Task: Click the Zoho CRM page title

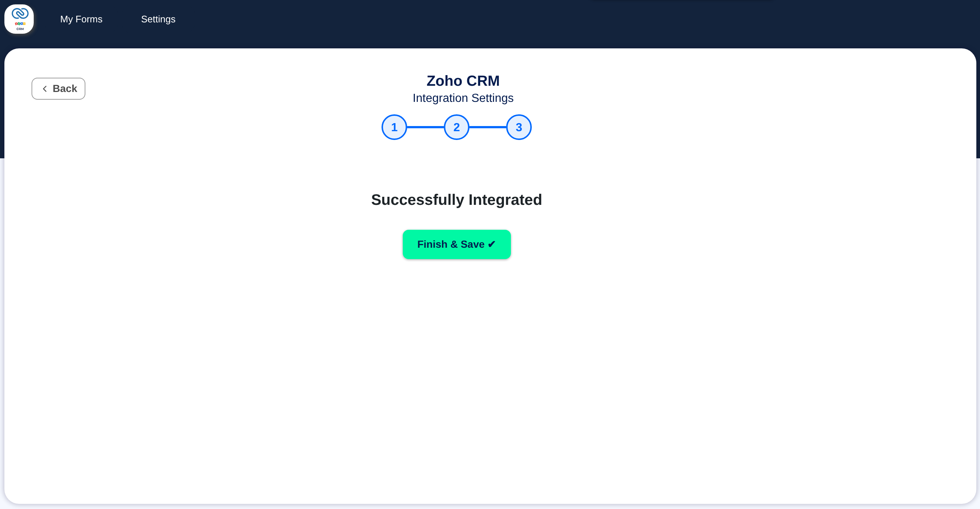Action: click(x=463, y=81)
